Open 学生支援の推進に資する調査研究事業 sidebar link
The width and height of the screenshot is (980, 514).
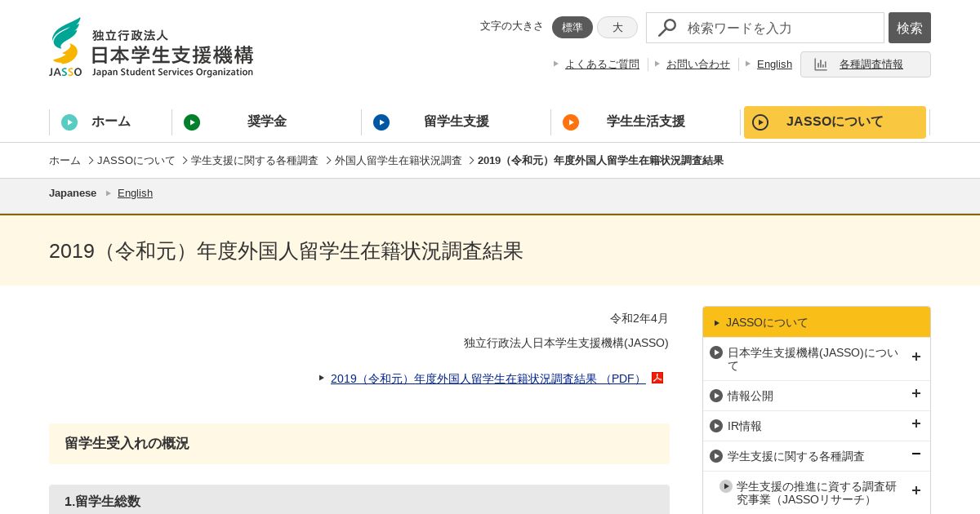pos(817,493)
